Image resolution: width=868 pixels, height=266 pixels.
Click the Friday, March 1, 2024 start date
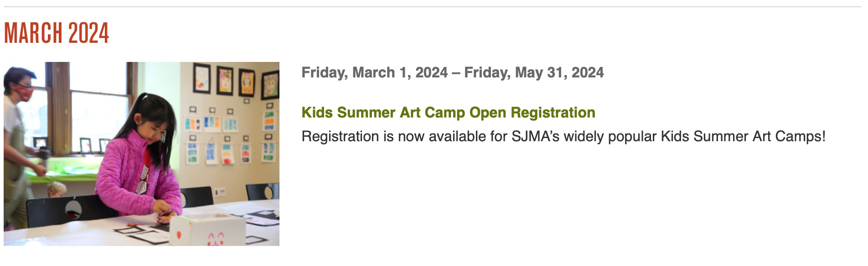[x=374, y=72]
